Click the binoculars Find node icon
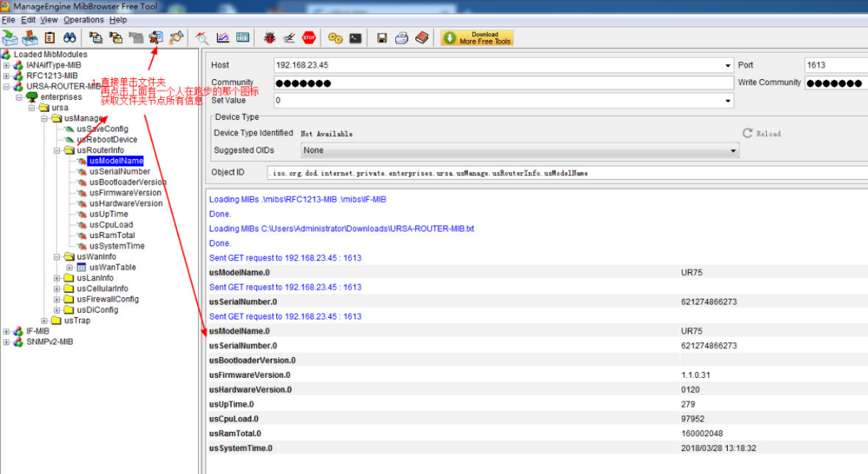Image resolution: width=868 pixels, height=474 pixels. (x=70, y=38)
